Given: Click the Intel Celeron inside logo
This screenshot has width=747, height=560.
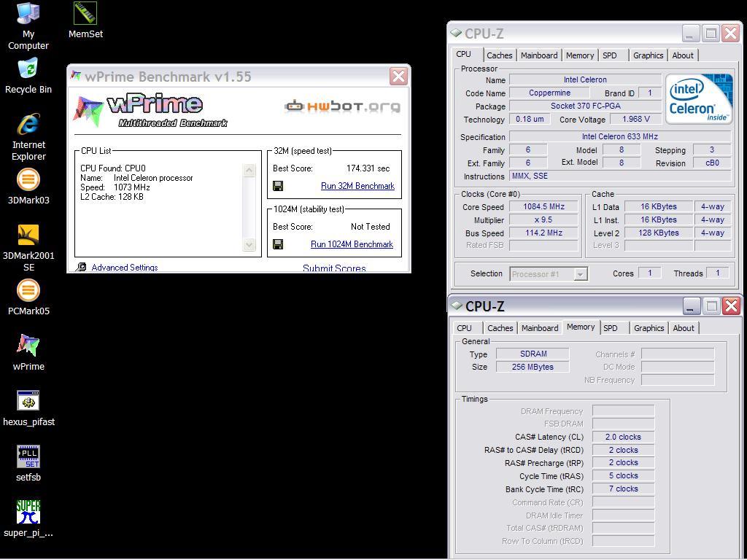Looking at the screenshot, I should tap(698, 99).
